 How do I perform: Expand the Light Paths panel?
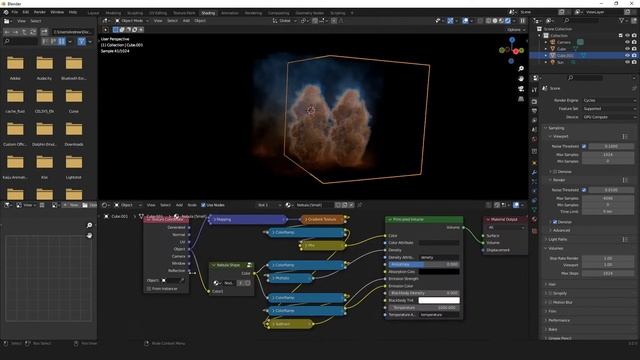click(x=558, y=240)
